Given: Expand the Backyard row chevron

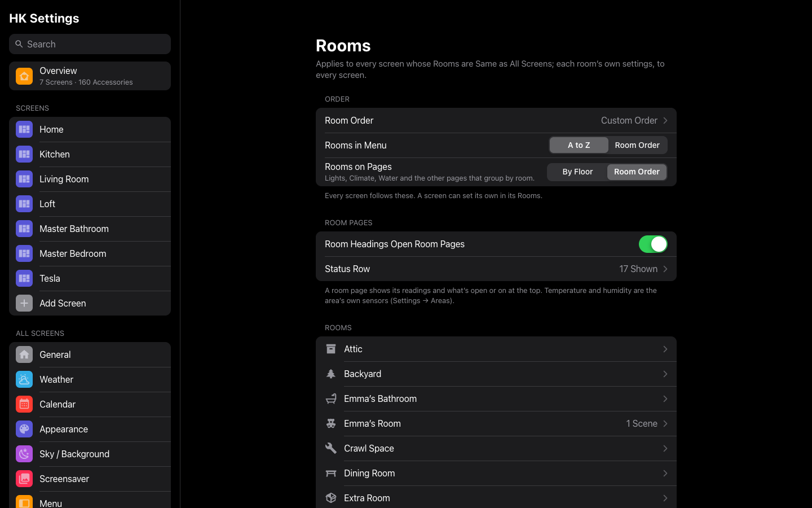Looking at the screenshot, I should 665,374.
